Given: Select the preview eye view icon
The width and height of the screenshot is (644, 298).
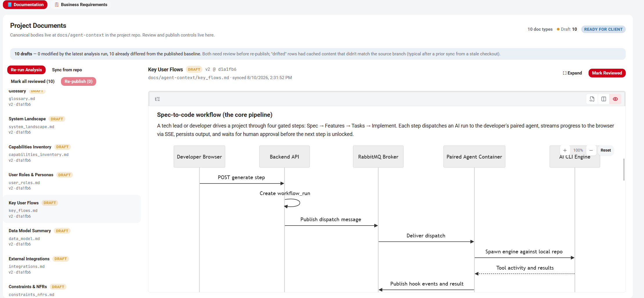Looking at the screenshot, I should tap(615, 99).
